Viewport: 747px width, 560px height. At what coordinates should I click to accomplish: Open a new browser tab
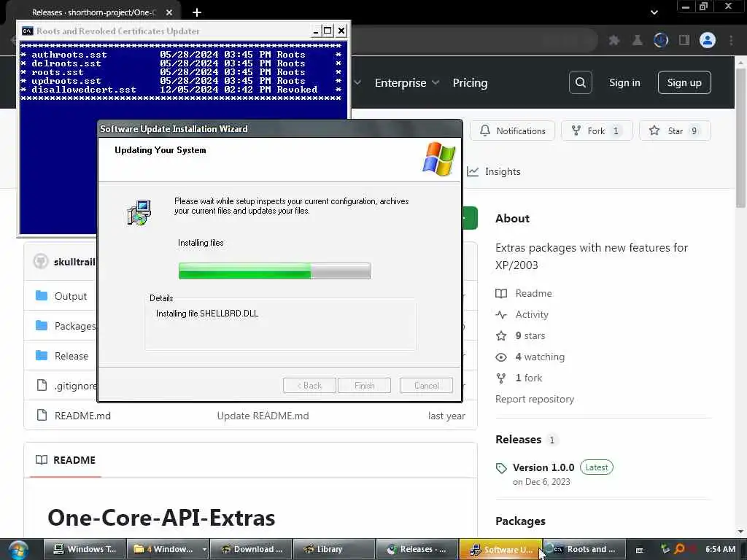coord(197,12)
